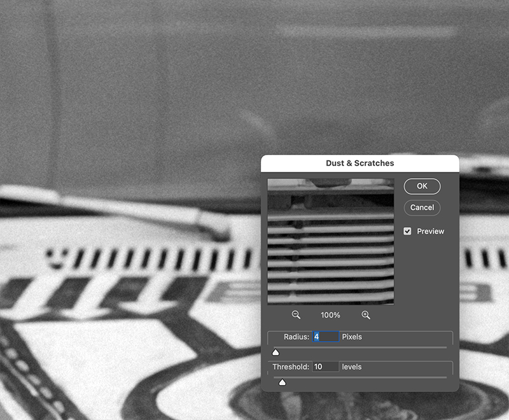The width and height of the screenshot is (509, 420).
Task: Click the "levels" unit label
Action: pyautogui.click(x=352, y=367)
